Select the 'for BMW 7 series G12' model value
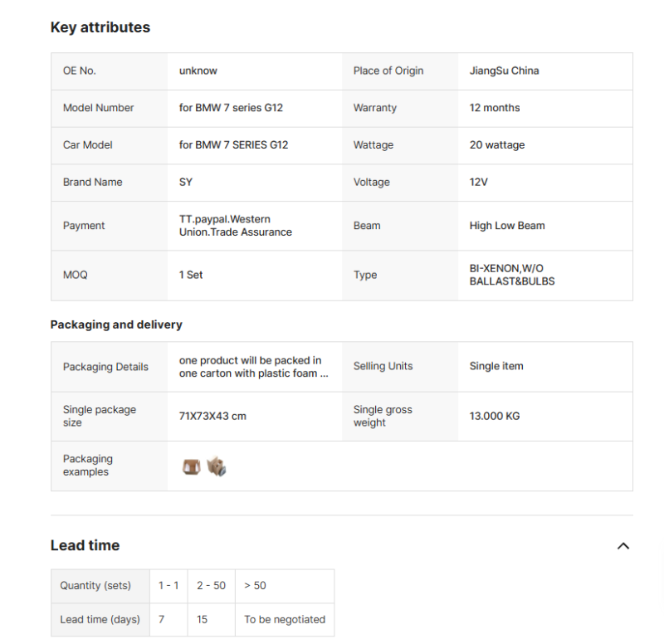 (231, 108)
